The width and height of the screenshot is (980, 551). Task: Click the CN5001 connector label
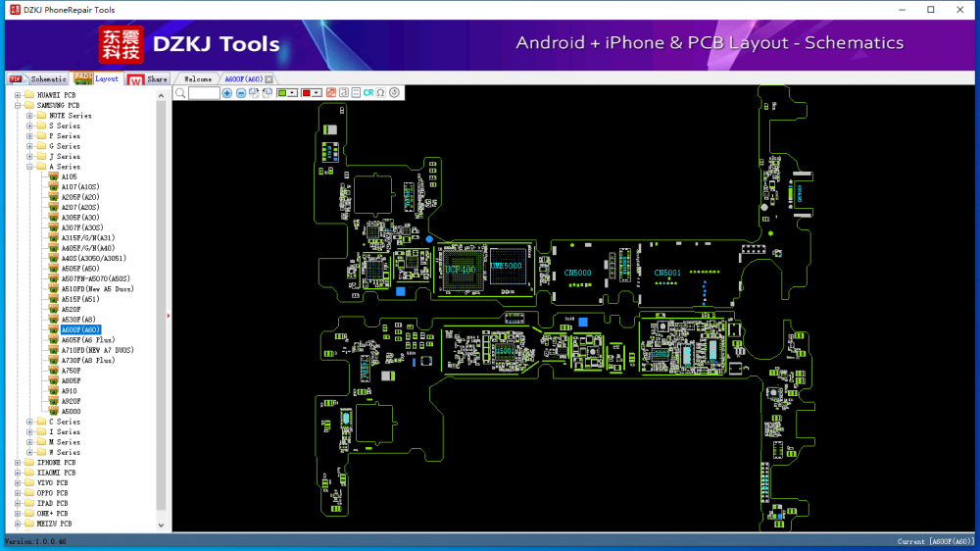pyautogui.click(x=666, y=273)
